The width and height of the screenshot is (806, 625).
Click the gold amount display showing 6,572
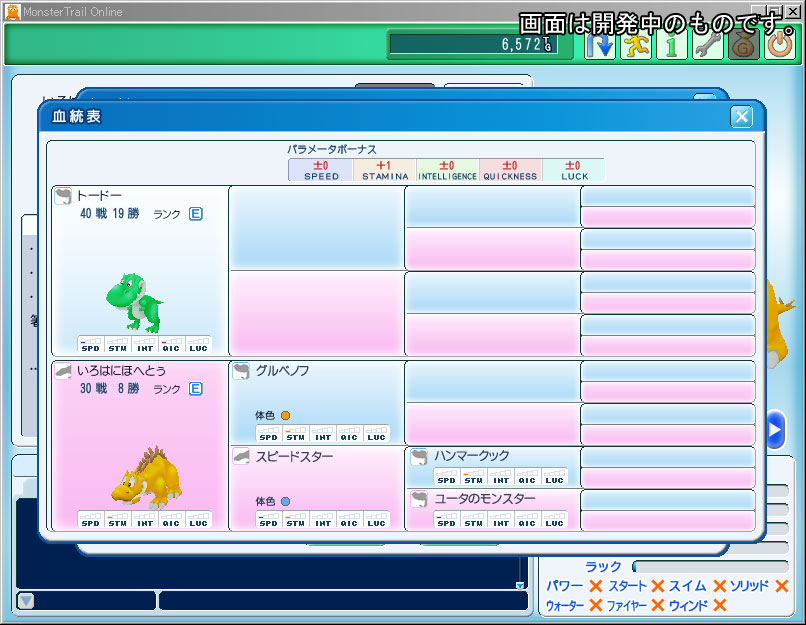point(469,45)
